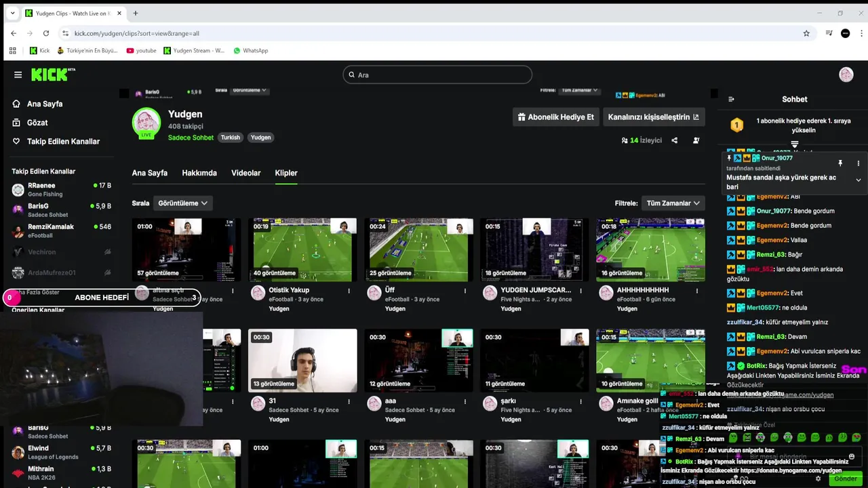Click Abonelik Hediye Et button
The height and width of the screenshot is (488, 868).
[x=555, y=117]
